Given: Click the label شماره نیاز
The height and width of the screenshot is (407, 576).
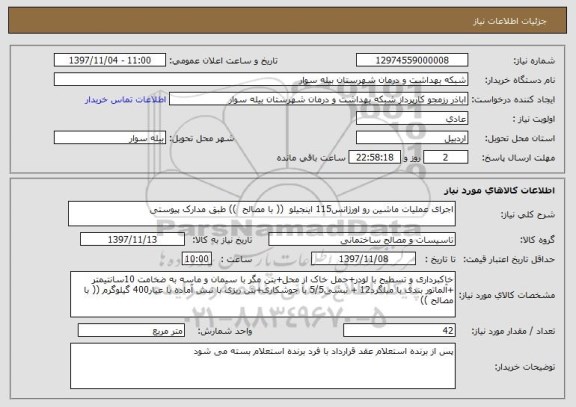Looking at the screenshot, I should [534, 61].
